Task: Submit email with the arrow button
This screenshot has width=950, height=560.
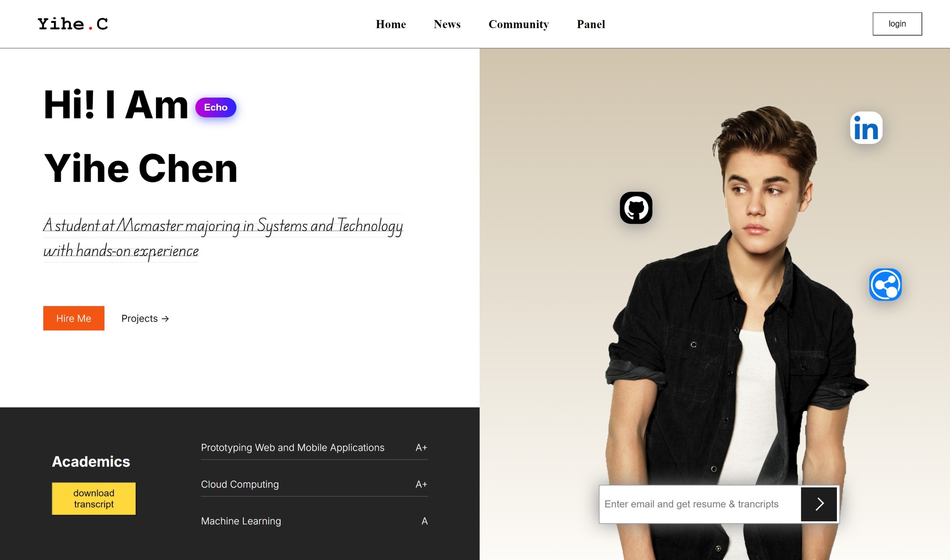Action: pyautogui.click(x=819, y=504)
